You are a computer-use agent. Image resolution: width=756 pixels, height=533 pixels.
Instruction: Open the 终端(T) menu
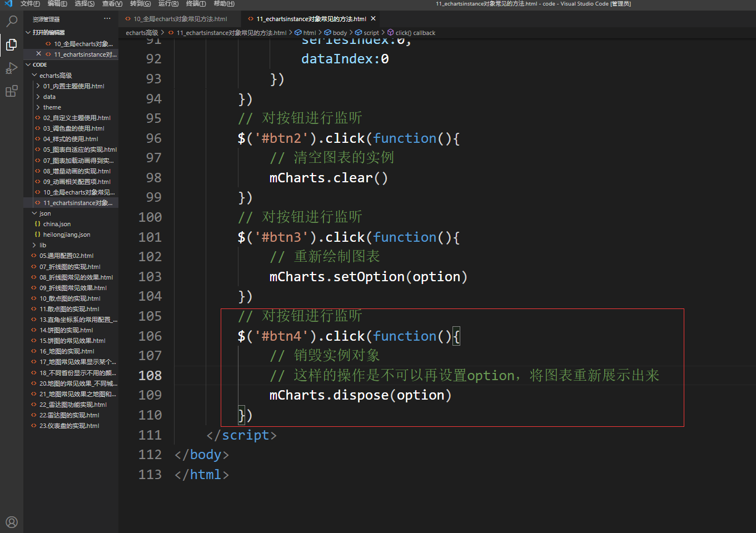196,3
